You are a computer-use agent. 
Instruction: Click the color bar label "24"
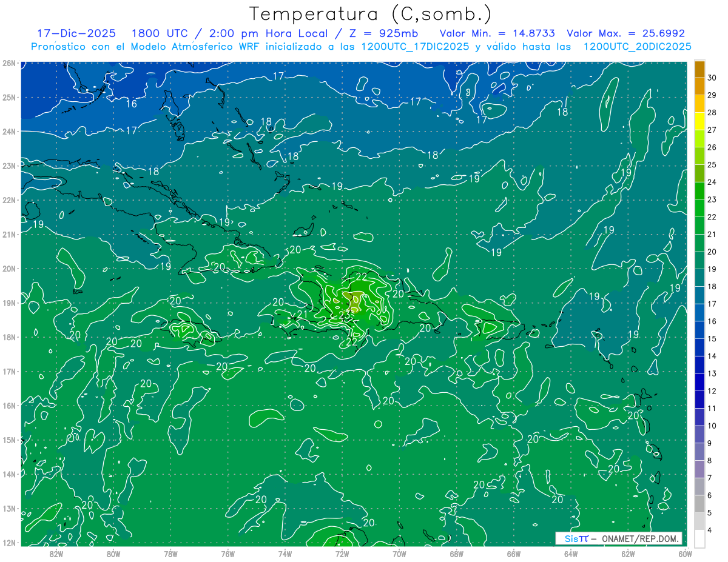[712, 182]
